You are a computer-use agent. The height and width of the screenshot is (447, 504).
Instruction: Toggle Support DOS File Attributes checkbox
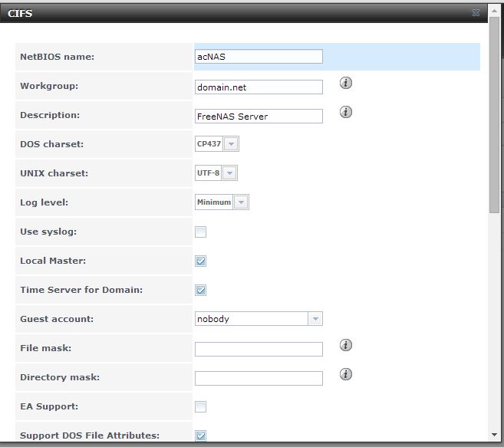coord(200,435)
